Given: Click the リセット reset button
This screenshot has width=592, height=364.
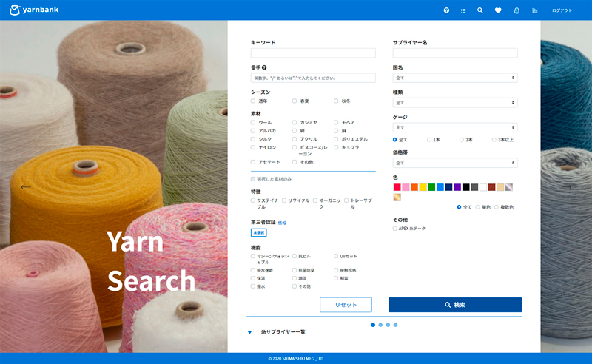Looking at the screenshot, I should [346, 305].
